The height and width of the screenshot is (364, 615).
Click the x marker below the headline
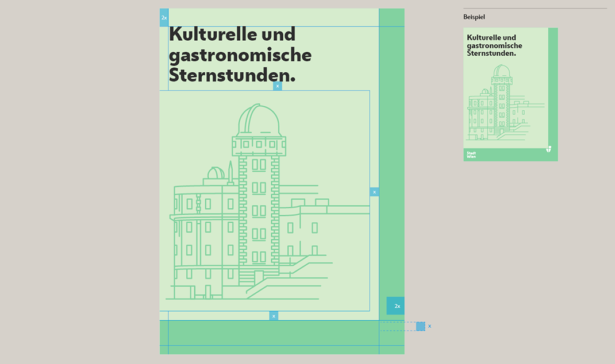(278, 86)
